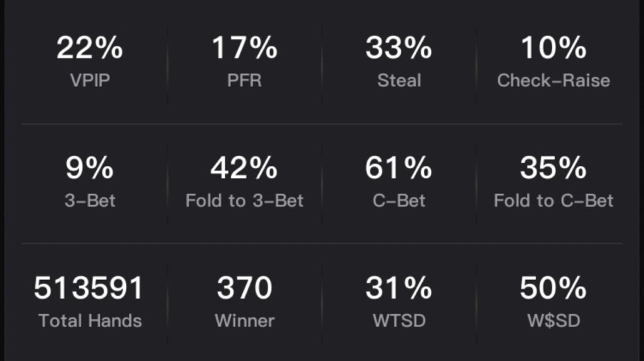Select the Check-Raise label text
The width and height of the screenshot is (644, 361).
(553, 81)
